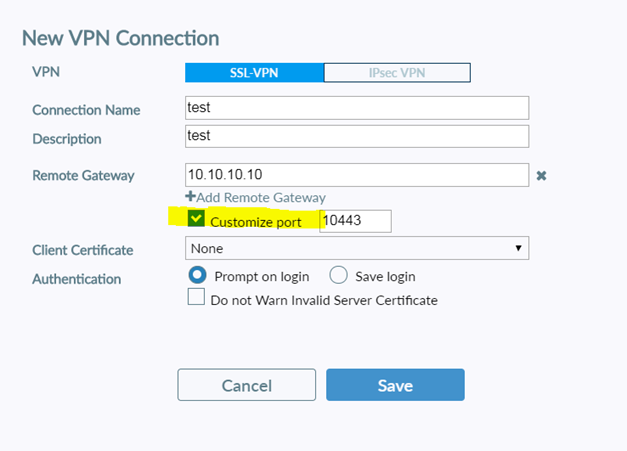
Task: Click the Connection Name label text
Action: tap(86, 110)
